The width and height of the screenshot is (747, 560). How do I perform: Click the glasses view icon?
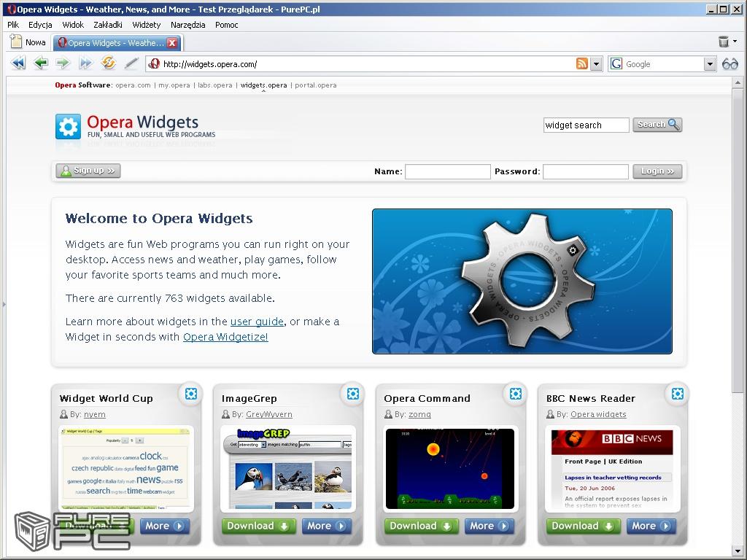pyautogui.click(x=729, y=64)
